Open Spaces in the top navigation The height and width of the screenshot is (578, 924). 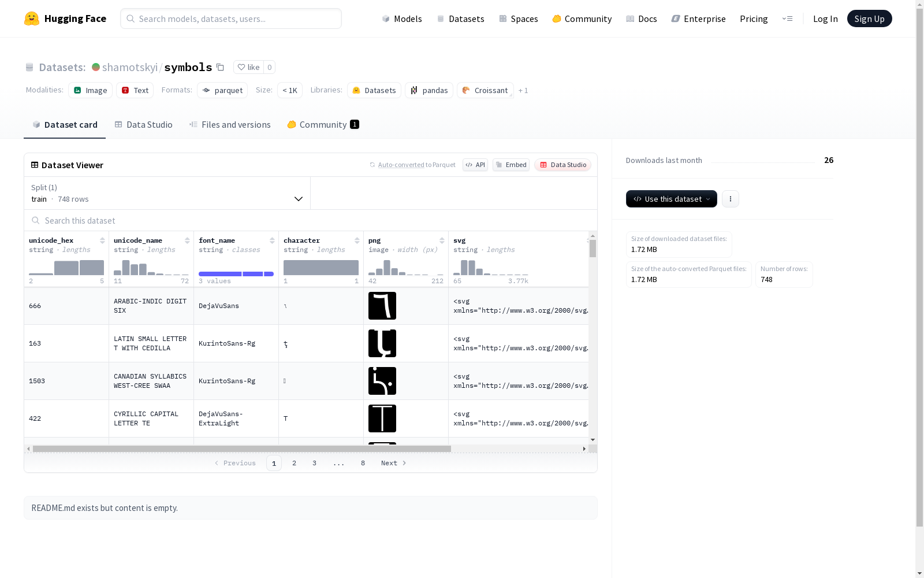click(x=519, y=18)
